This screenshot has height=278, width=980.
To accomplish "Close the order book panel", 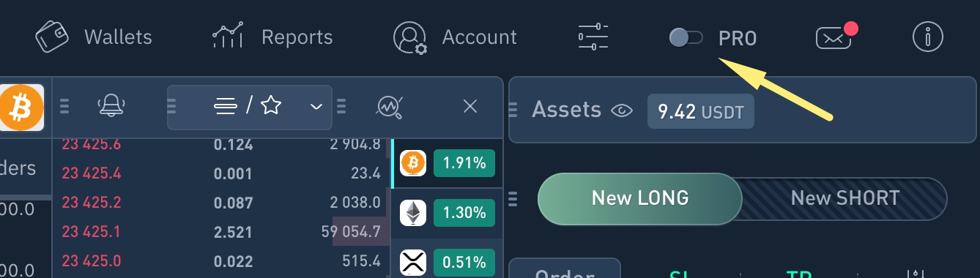I will click(x=470, y=107).
